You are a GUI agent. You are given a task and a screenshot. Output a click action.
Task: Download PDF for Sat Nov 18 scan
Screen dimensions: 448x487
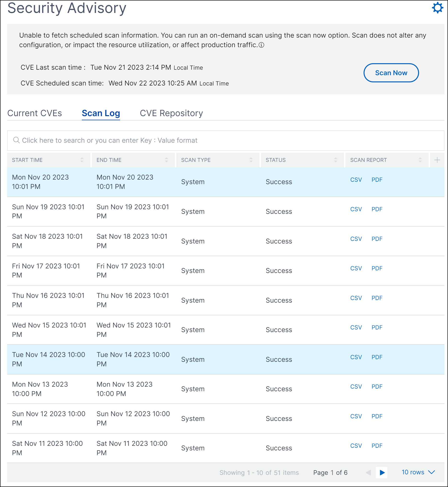click(377, 239)
